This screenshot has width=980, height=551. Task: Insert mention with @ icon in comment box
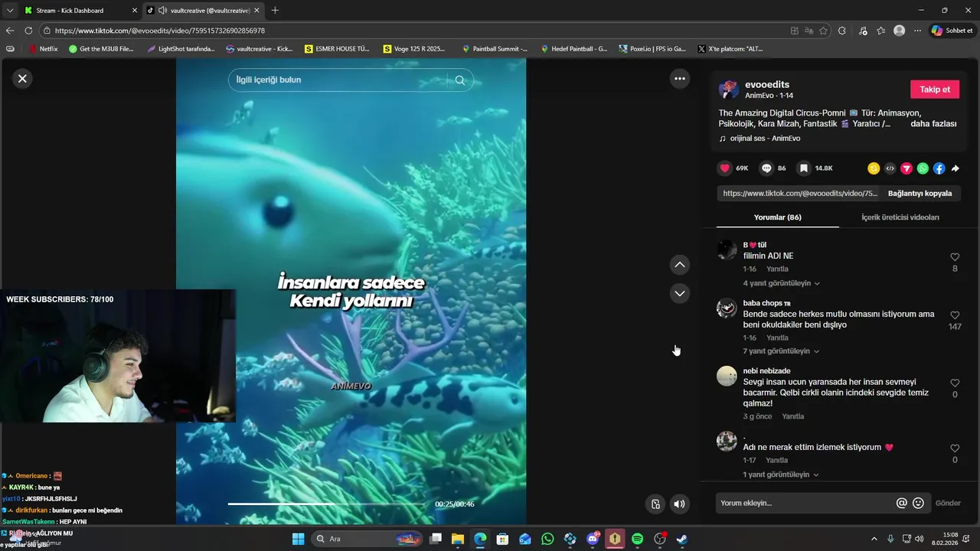(901, 503)
